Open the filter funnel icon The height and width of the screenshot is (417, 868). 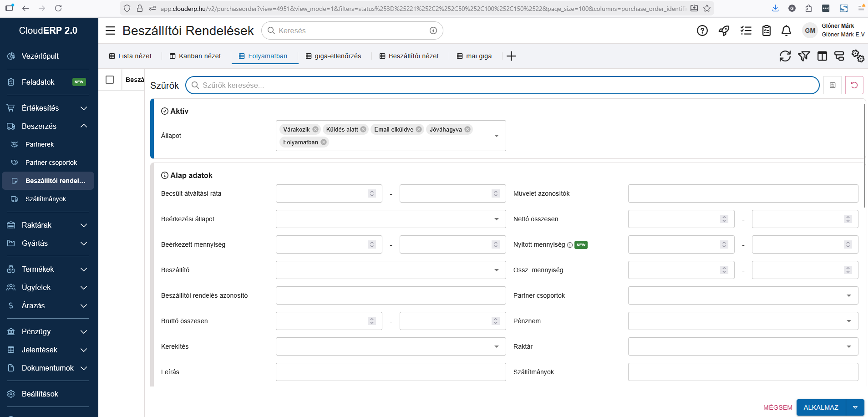[x=804, y=56]
